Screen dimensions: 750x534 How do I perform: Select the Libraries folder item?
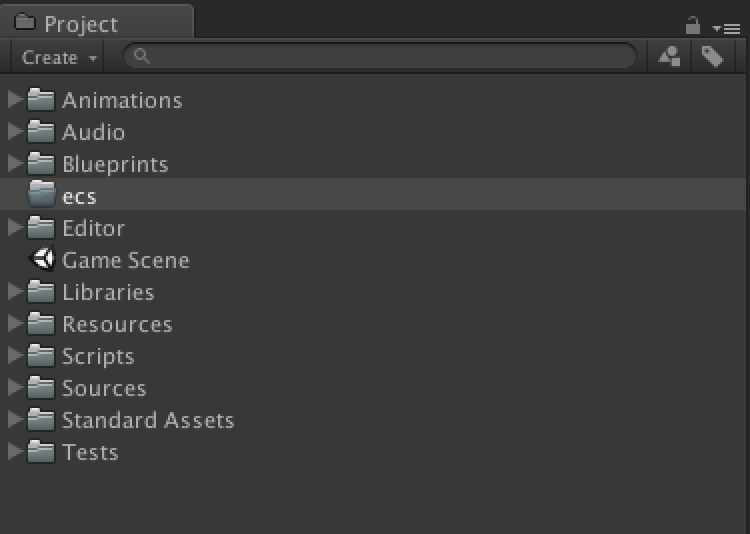(x=373, y=291)
